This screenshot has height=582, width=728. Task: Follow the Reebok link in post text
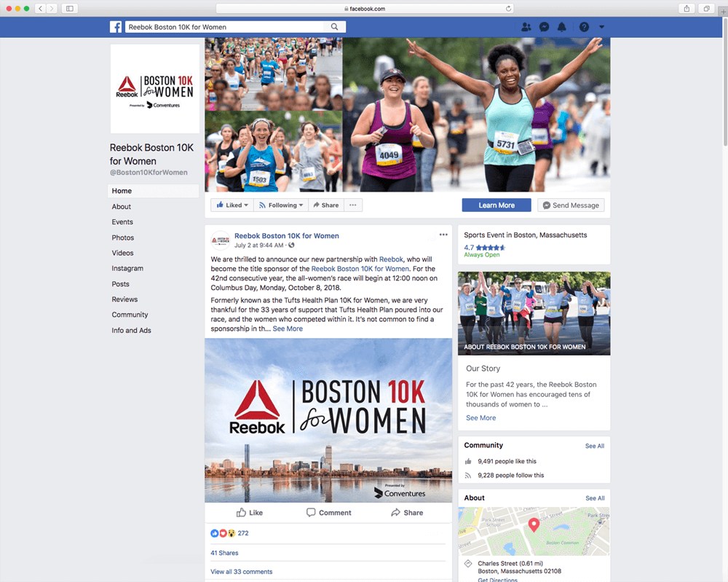pos(392,259)
